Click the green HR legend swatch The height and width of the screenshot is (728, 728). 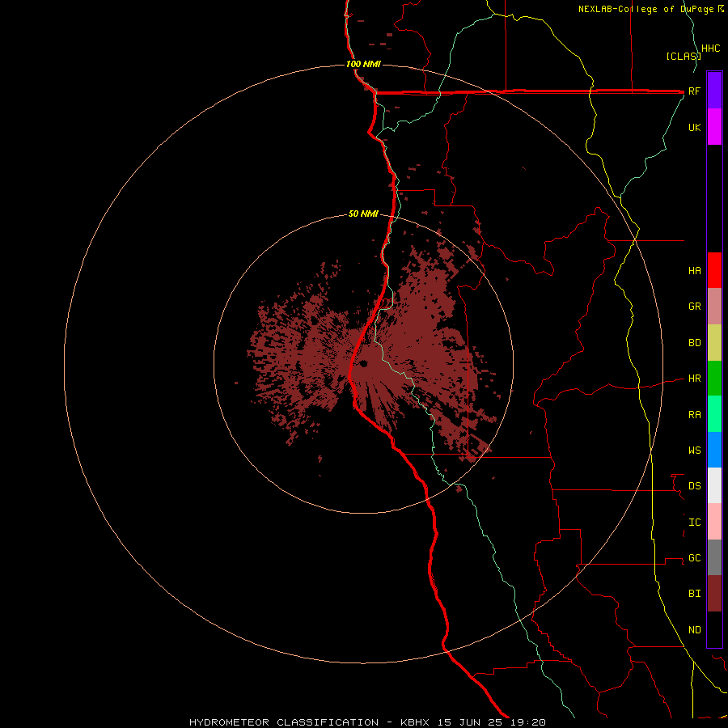[x=714, y=379]
